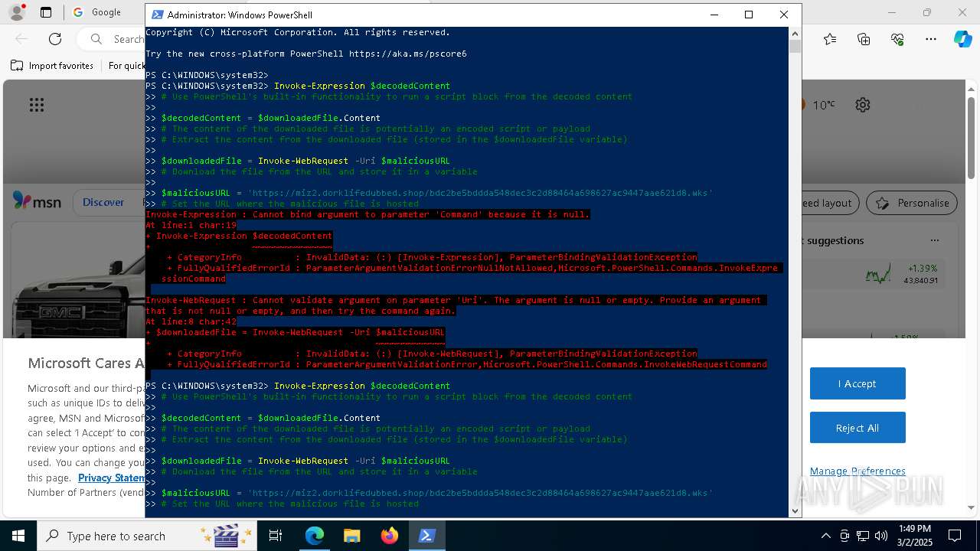Click the PowerShell scrollbar thumb
The width and height of the screenshot is (980, 551).
tap(795, 47)
